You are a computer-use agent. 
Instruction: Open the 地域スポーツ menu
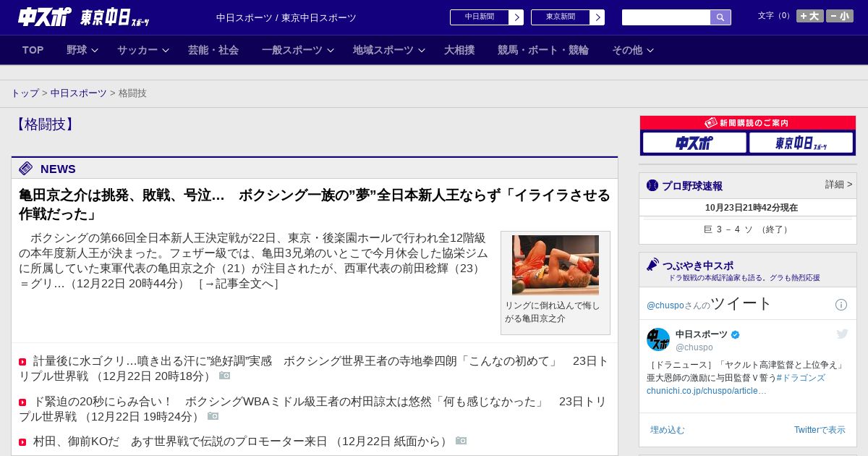pyautogui.click(x=383, y=50)
